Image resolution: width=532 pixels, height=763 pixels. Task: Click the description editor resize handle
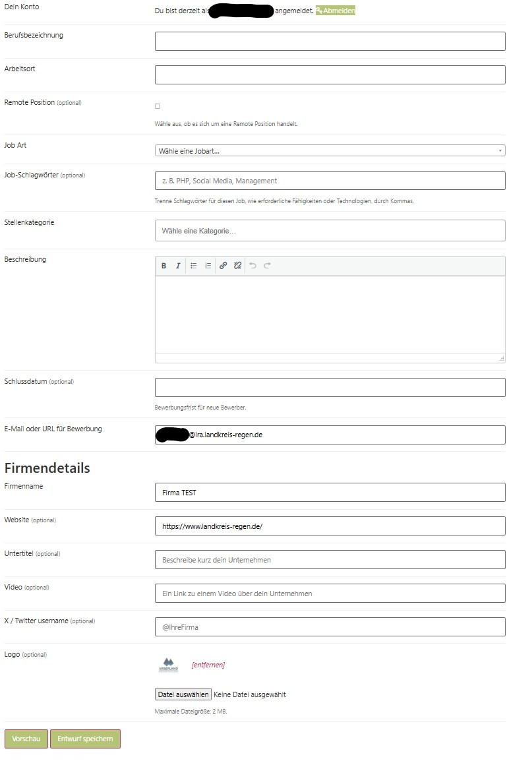pos(502,359)
